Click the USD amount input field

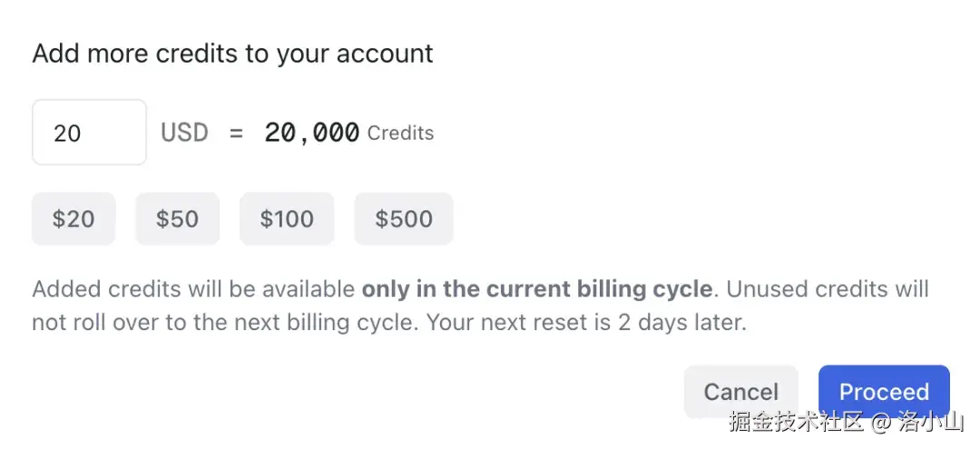(x=89, y=133)
